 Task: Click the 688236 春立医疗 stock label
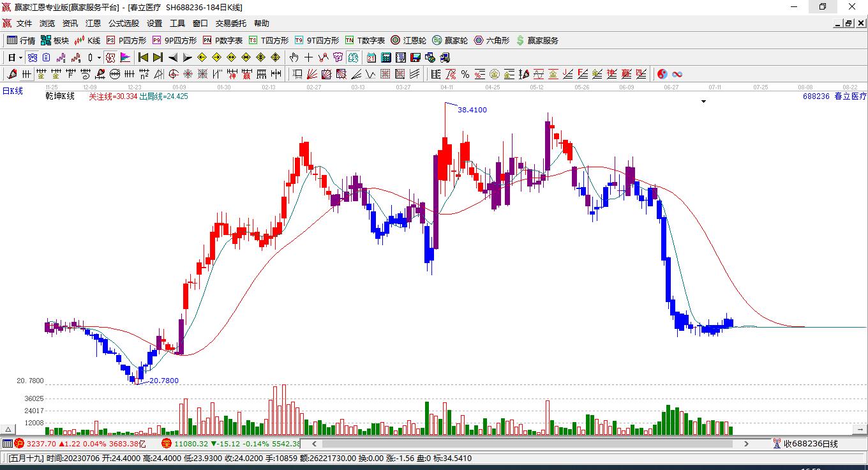point(835,96)
